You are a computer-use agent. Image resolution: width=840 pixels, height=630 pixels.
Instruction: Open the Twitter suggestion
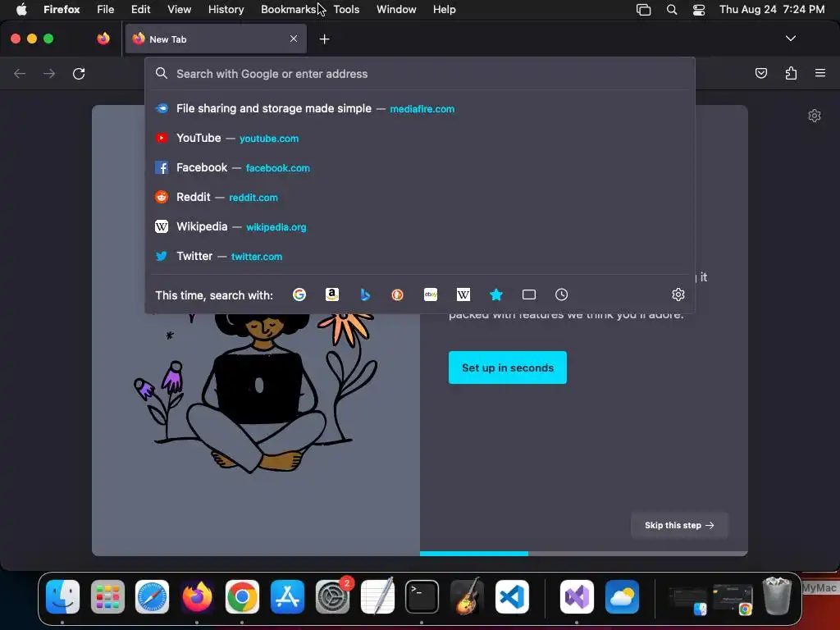pos(419,256)
